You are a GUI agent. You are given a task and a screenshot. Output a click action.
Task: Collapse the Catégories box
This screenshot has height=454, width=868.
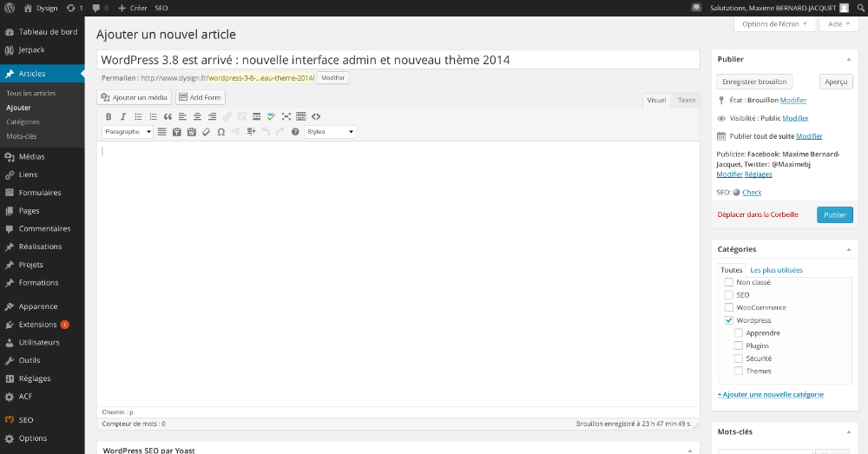click(x=849, y=249)
